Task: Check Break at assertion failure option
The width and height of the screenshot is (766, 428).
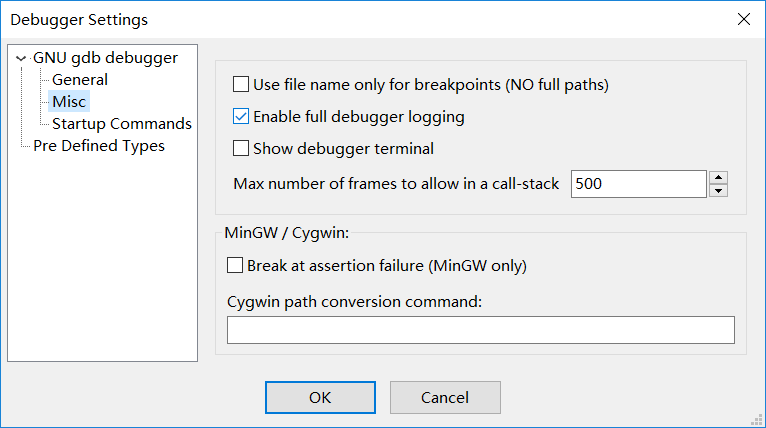Action: click(235, 266)
